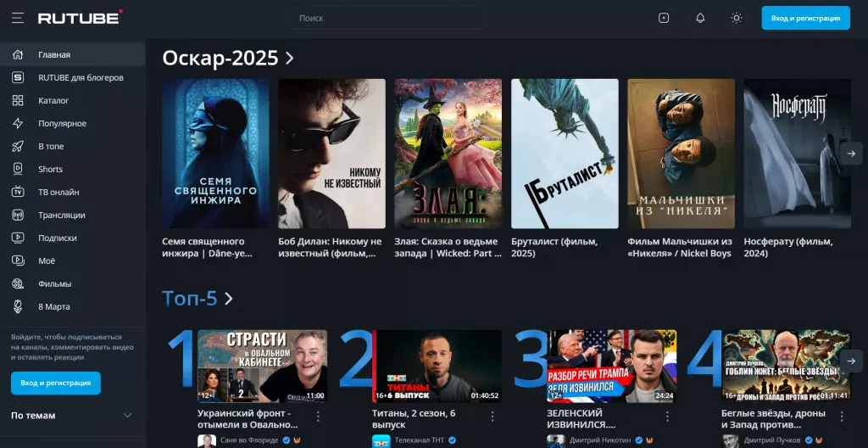Open the hamburger menu icon

click(x=18, y=19)
